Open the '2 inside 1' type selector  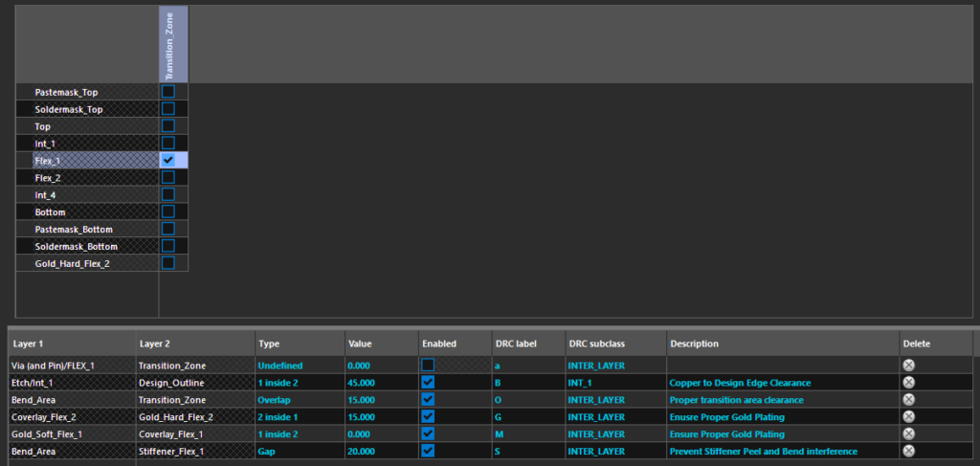[300, 416]
